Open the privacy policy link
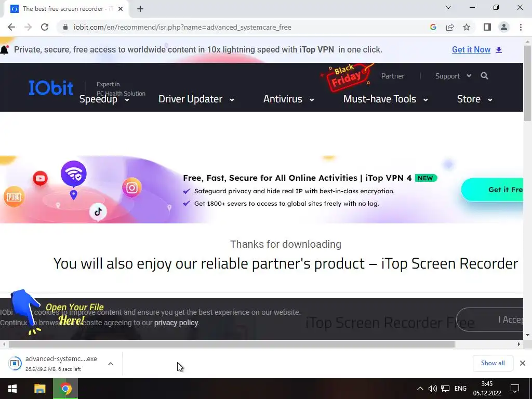 click(176, 323)
